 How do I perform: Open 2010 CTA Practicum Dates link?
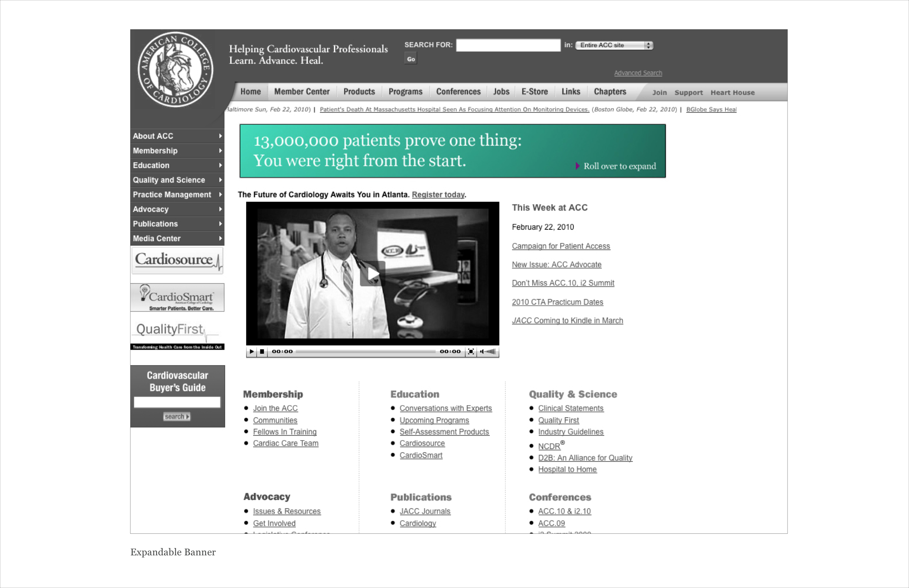[557, 302]
